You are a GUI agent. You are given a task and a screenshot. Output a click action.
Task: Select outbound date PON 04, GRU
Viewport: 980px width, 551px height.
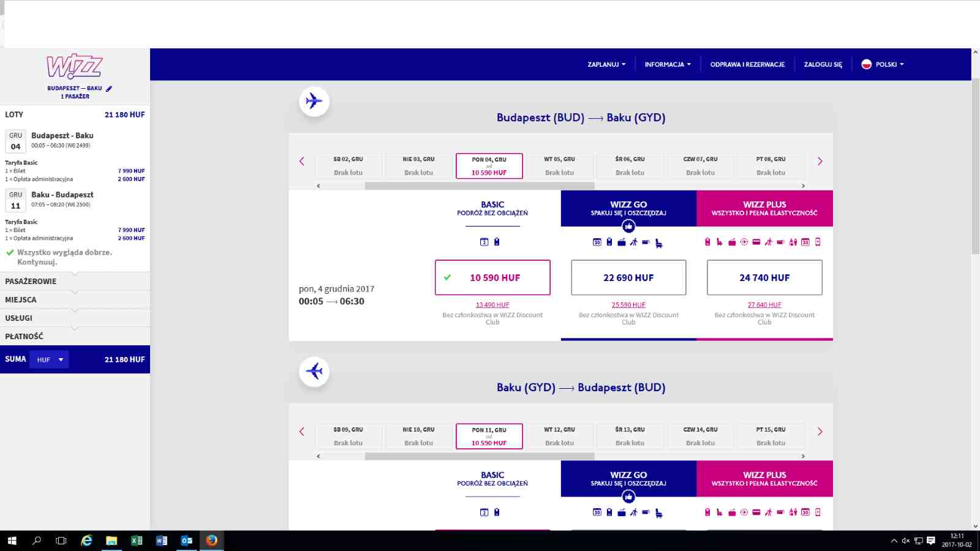[x=489, y=166]
